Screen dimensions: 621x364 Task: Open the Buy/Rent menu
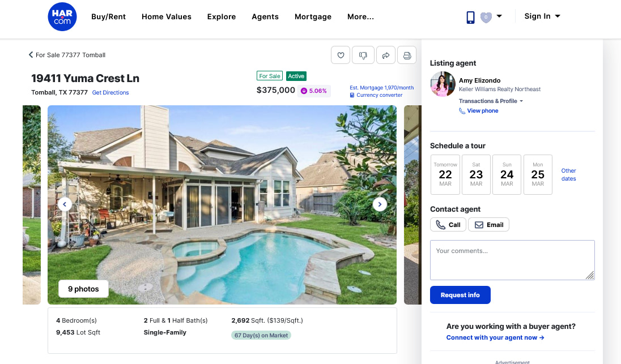(109, 16)
